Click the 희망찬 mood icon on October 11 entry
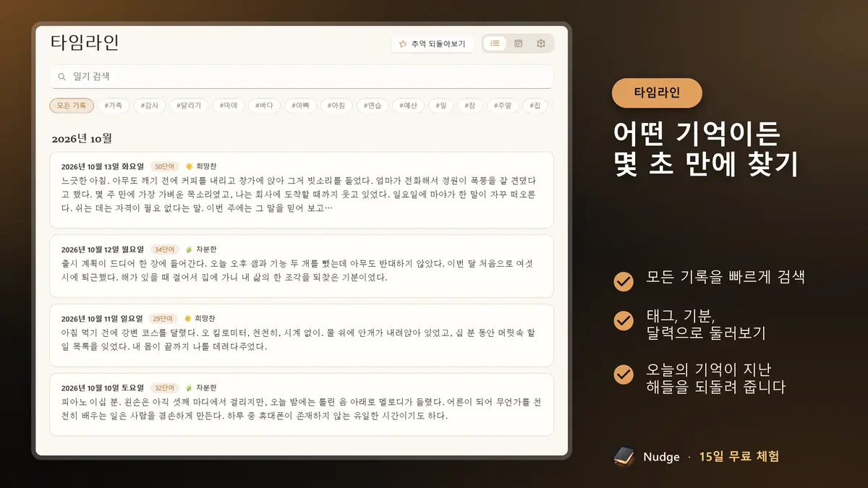Image resolution: width=868 pixels, height=488 pixels. tap(189, 319)
